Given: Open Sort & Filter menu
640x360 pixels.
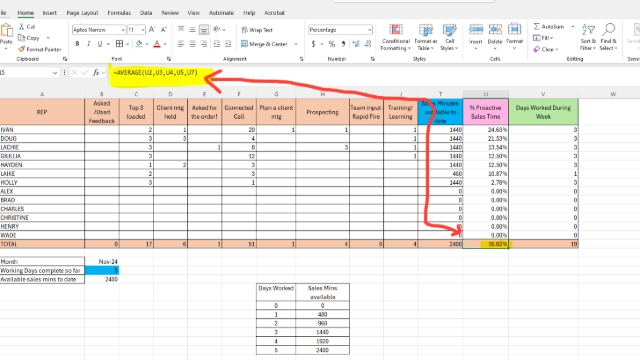Looking at the screenshot, I should click(588, 37).
